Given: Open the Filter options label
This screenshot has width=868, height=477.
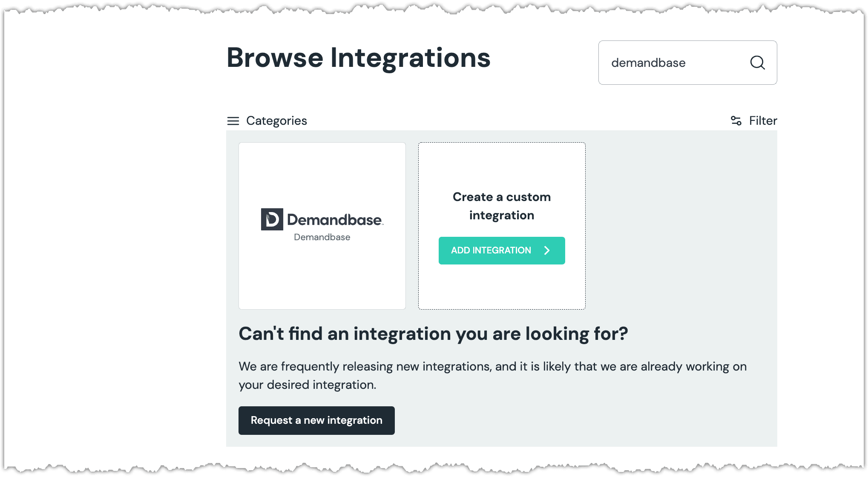Looking at the screenshot, I should (x=763, y=121).
